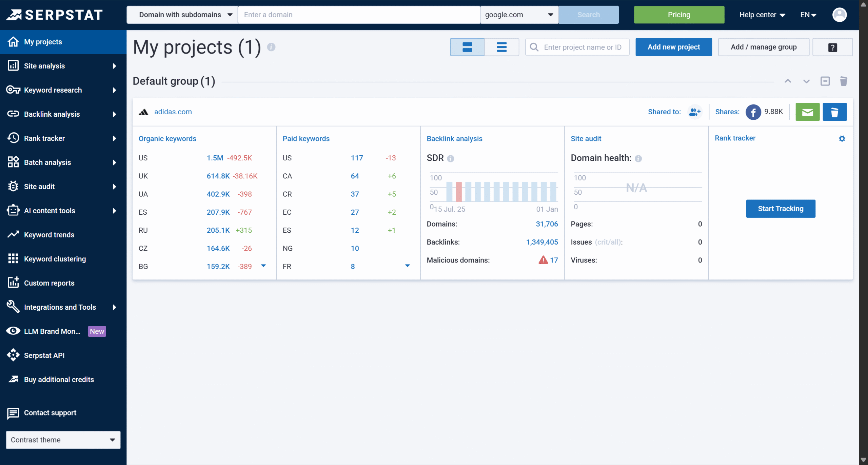868x465 pixels.
Task: Open the google.com database selector
Action: pos(519,15)
